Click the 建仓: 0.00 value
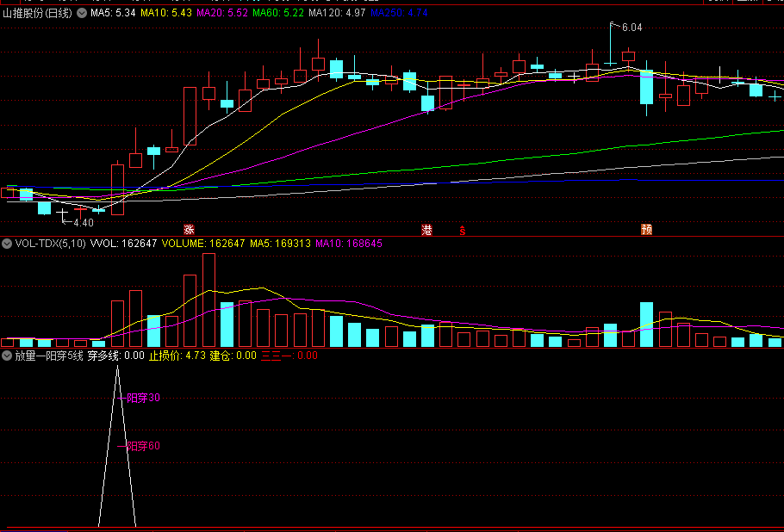784x532 pixels. (x=233, y=356)
